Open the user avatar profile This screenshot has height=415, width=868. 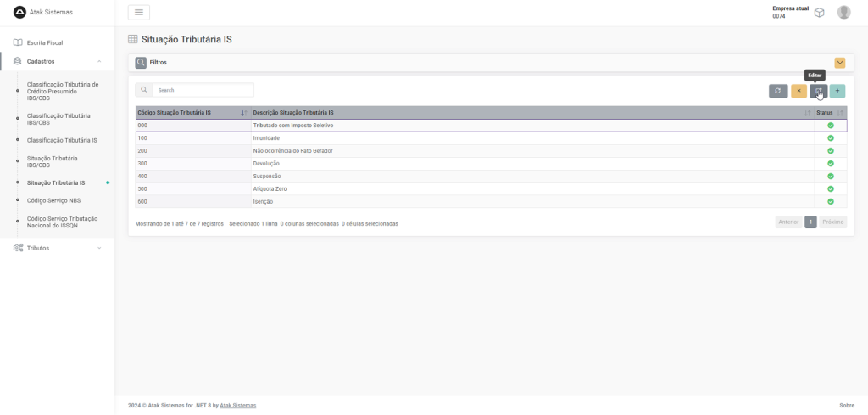[x=843, y=12]
